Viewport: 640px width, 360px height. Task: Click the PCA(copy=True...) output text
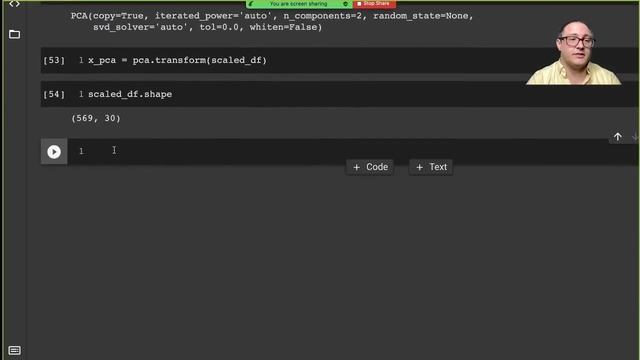coord(272,21)
